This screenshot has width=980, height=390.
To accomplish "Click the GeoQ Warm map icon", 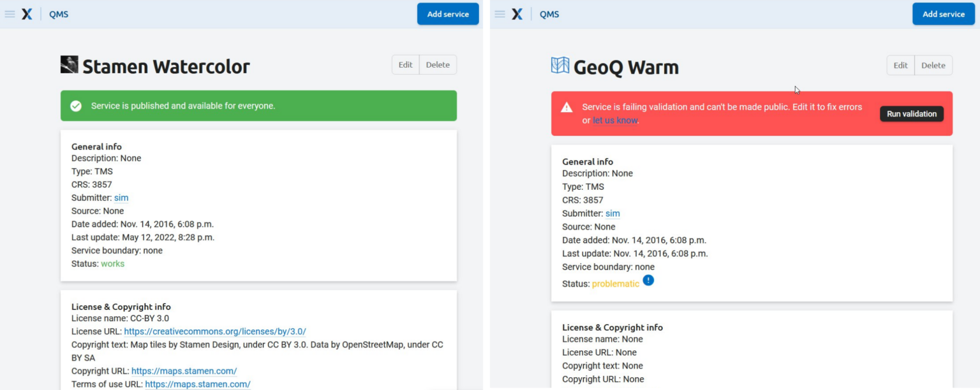I will pos(560,65).
